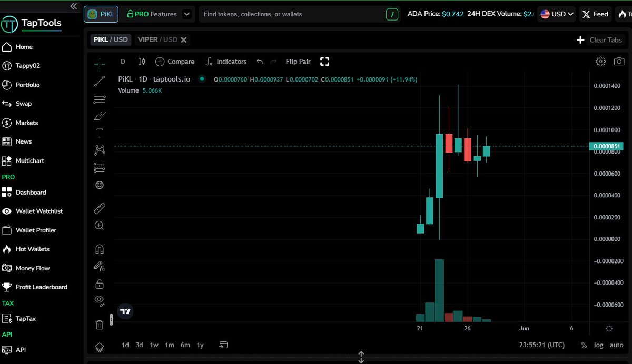Screen dimensions: 632x364
Task: Click the token search input field
Action: 292,14
